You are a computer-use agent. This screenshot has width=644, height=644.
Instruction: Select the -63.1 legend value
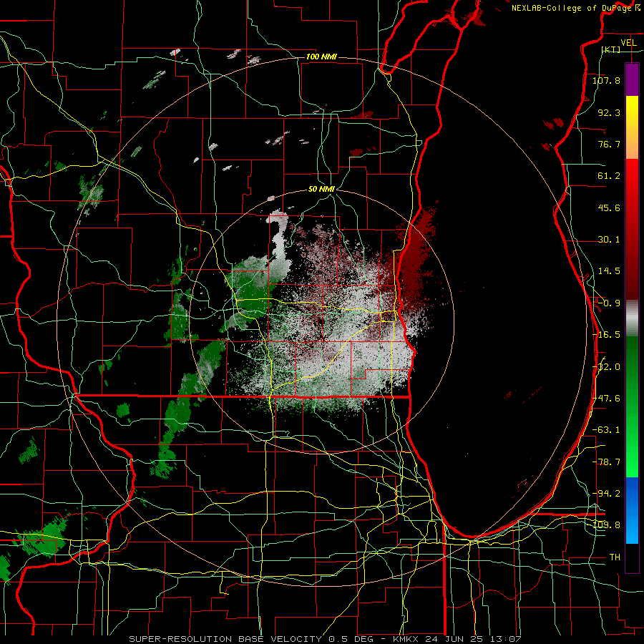(x=606, y=429)
